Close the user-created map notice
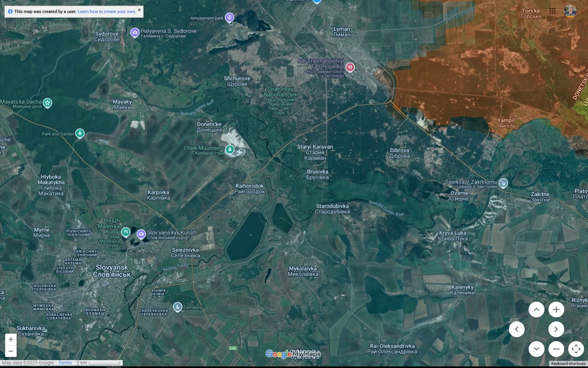 pos(139,10)
